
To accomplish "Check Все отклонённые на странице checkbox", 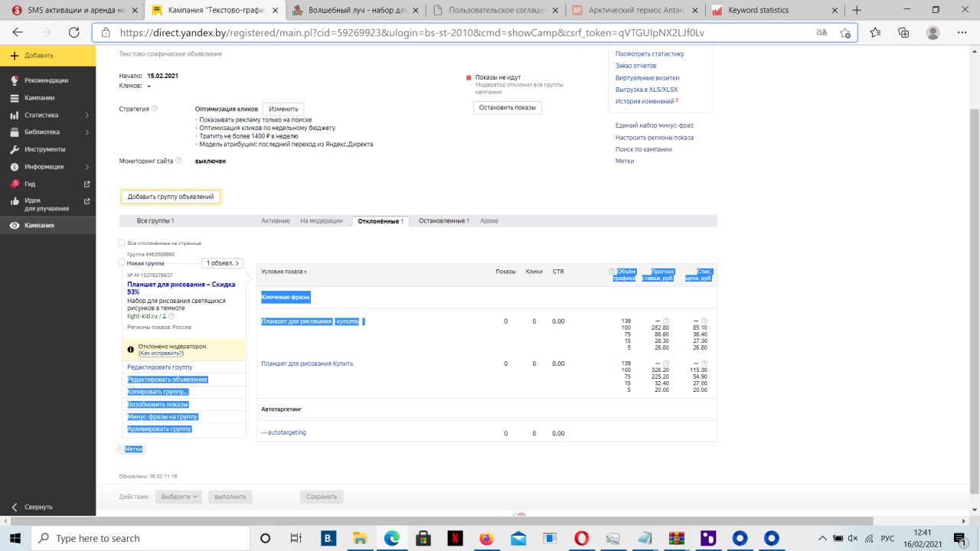I will coord(122,243).
